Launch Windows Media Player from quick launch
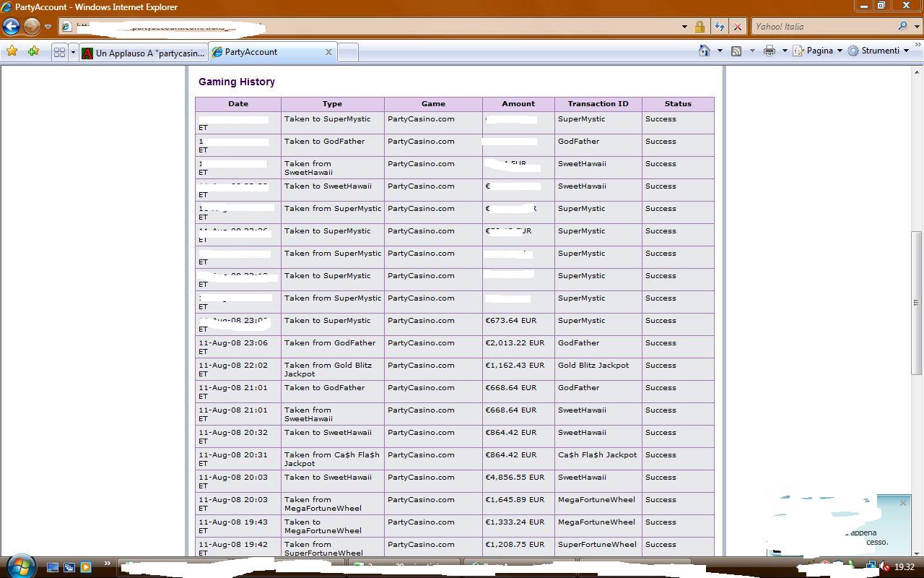The width and height of the screenshot is (924, 578). (x=86, y=567)
